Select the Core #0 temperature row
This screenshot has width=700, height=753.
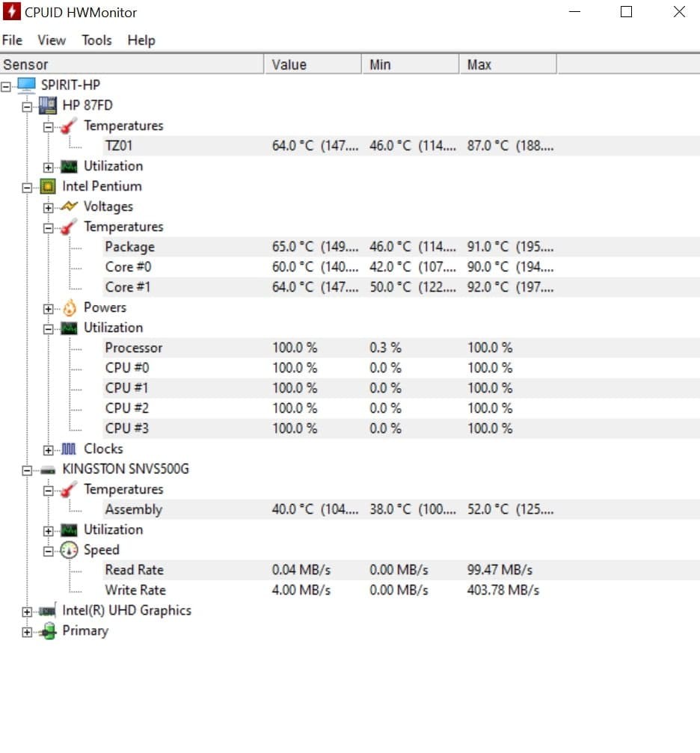(402, 267)
